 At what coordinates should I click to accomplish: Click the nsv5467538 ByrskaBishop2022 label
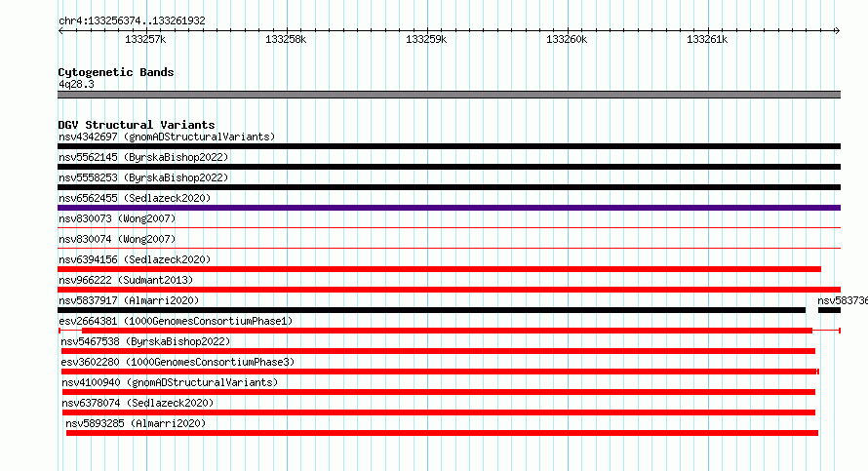tap(145, 341)
